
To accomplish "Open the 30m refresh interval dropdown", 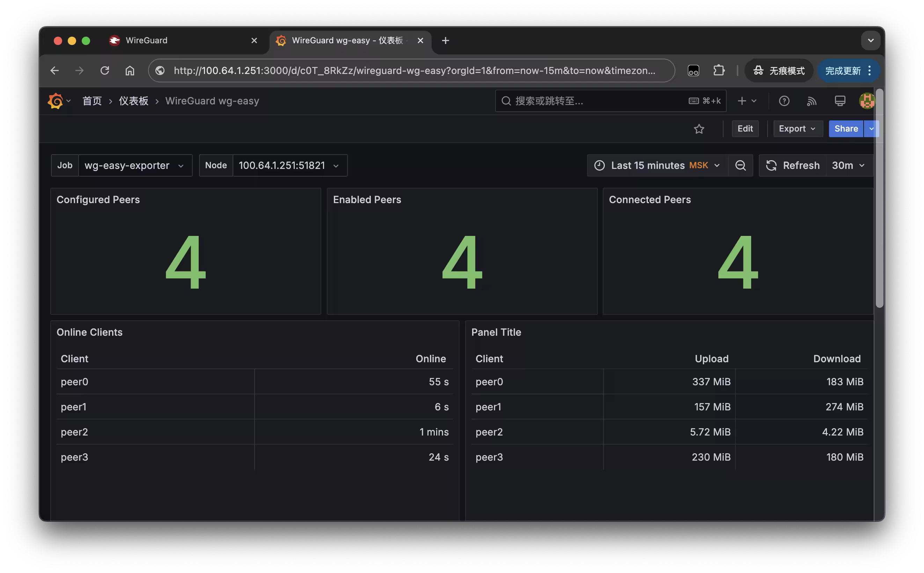I will coord(849,165).
